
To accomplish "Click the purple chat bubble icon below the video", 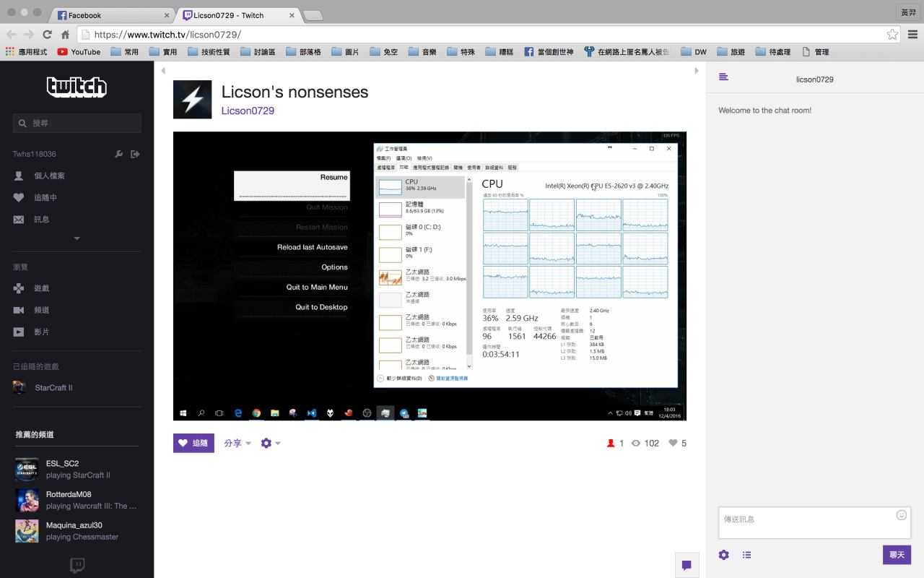I will click(687, 565).
